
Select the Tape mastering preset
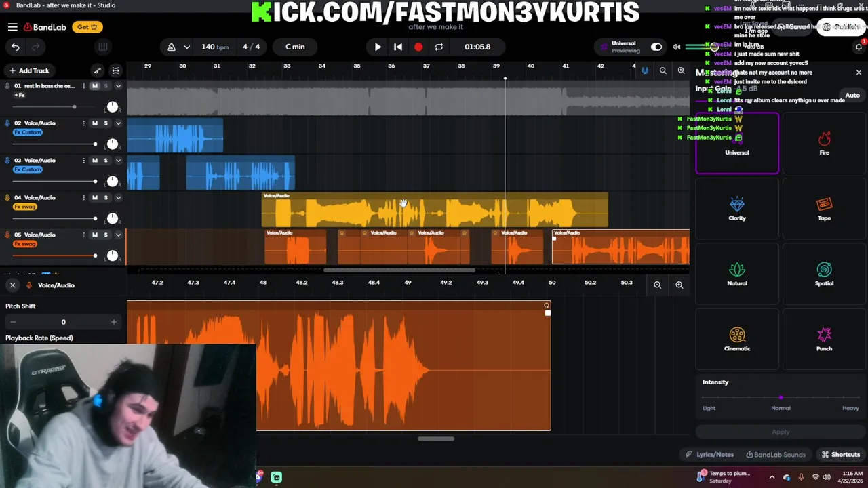click(x=824, y=209)
